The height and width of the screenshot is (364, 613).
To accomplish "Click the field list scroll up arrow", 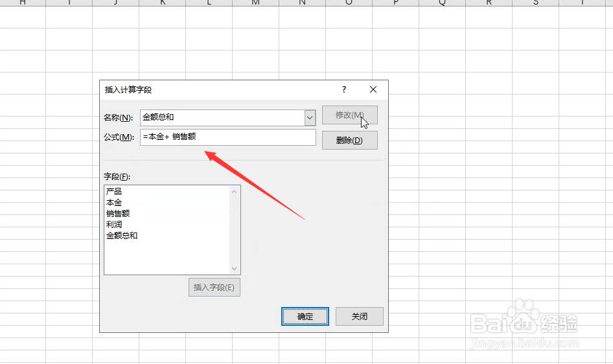I will pos(234,192).
